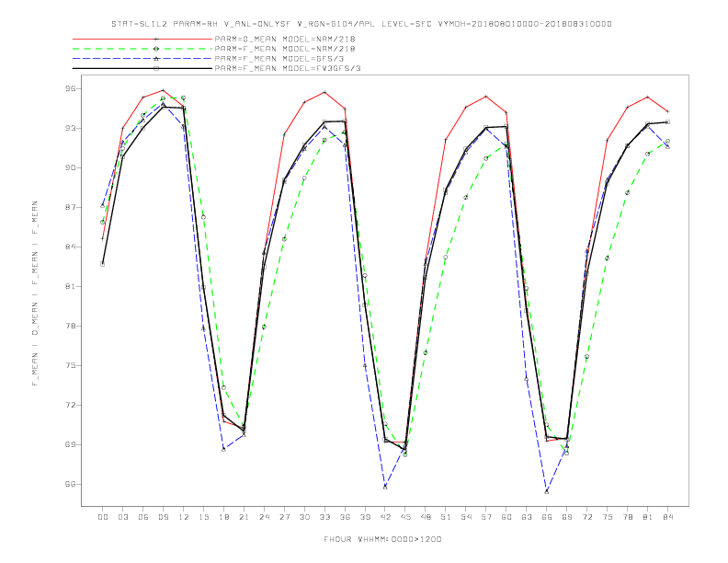
Task: Click x-axis forecast hour label 03
Action: tap(122, 517)
